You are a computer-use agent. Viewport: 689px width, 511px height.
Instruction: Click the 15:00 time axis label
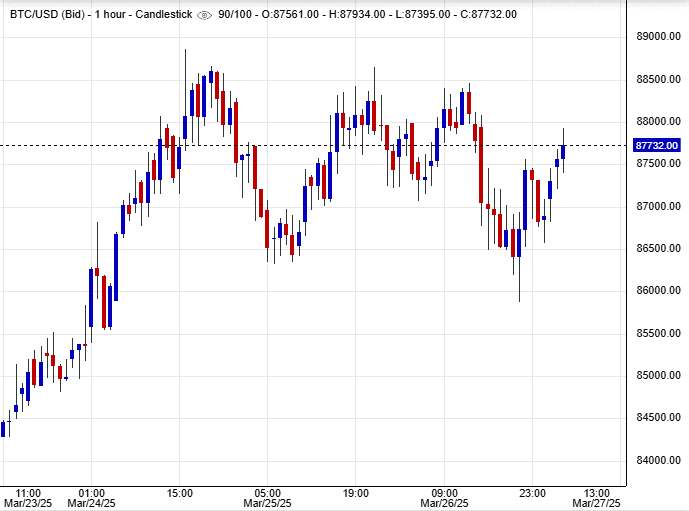point(180,493)
